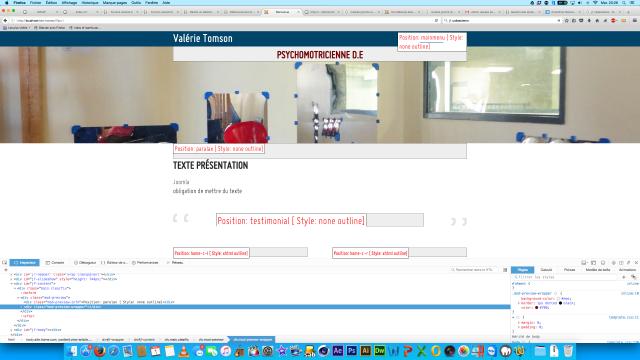Click the Firefox back arrow button
The image size is (640, 360).
pos(5,20)
